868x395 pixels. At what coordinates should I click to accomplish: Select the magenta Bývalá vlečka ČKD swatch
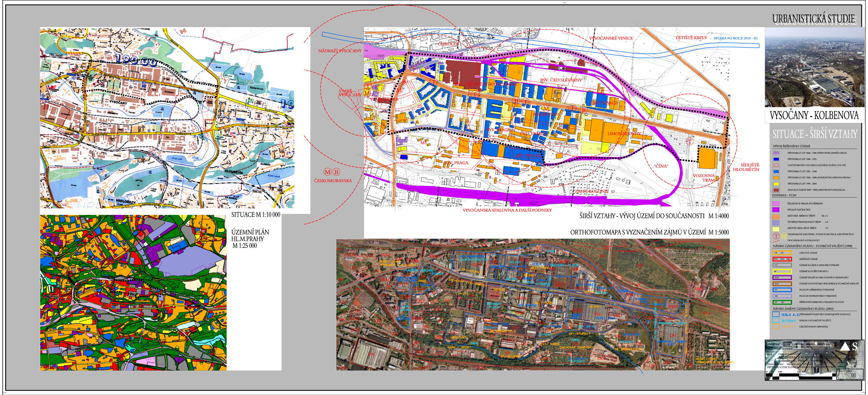pyautogui.click(x=776, y=209)
